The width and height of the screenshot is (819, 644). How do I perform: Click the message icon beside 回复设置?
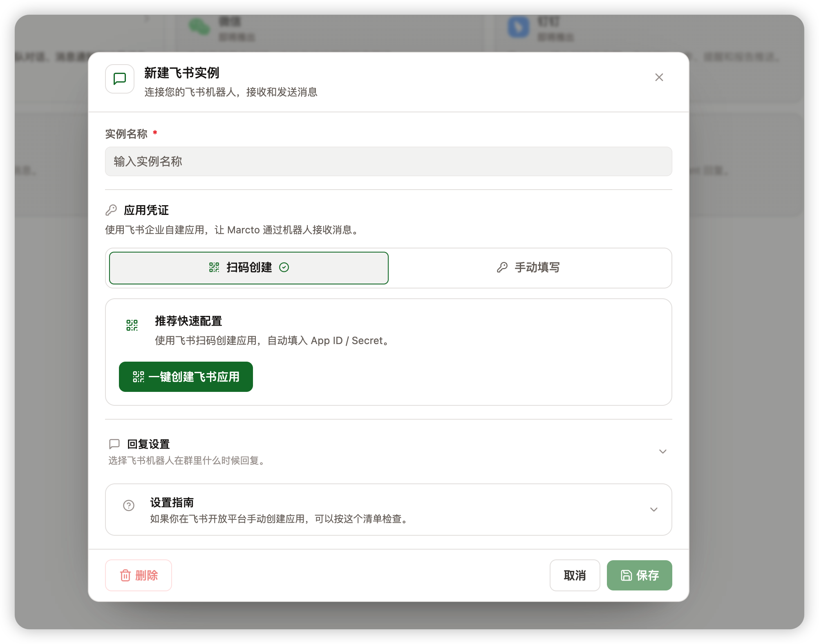click(x=114, y=444)
